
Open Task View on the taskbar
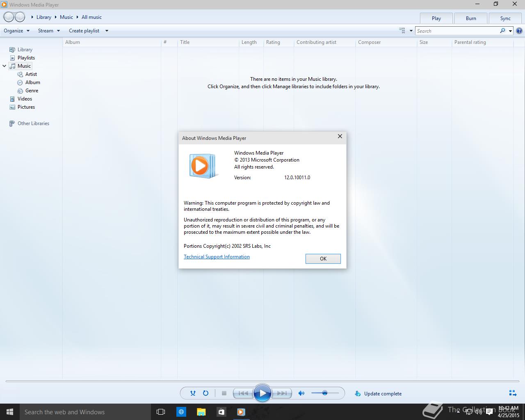click(x=161, y=412)
